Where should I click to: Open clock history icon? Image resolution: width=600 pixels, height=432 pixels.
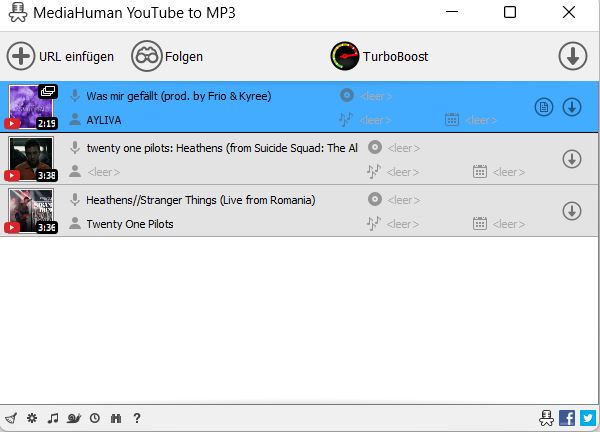[95, 418]
